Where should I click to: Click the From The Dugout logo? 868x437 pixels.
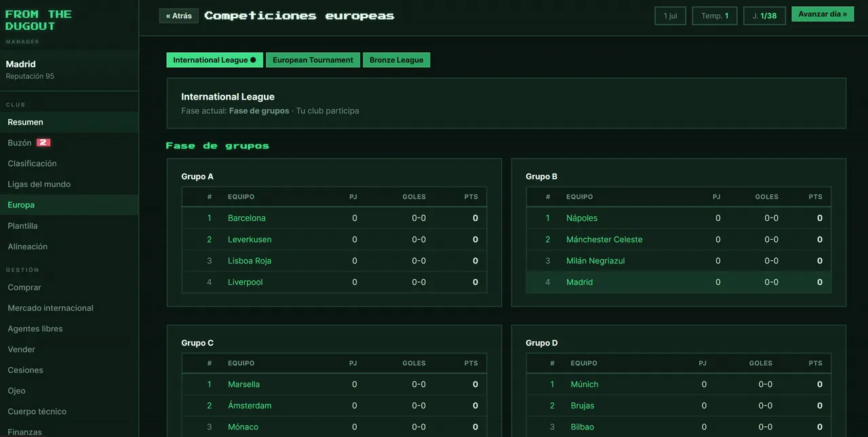click(39, 20)
